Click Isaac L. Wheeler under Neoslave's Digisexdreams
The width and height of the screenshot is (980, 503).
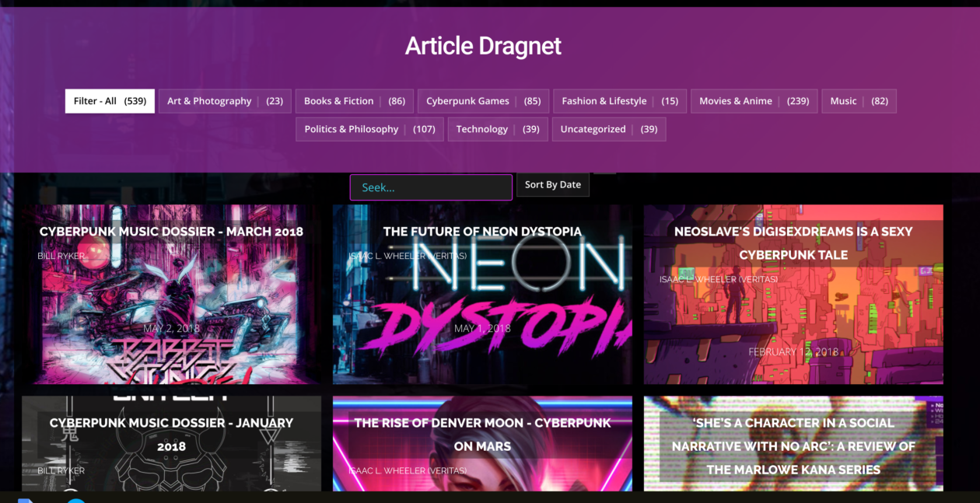click(719, 279)
